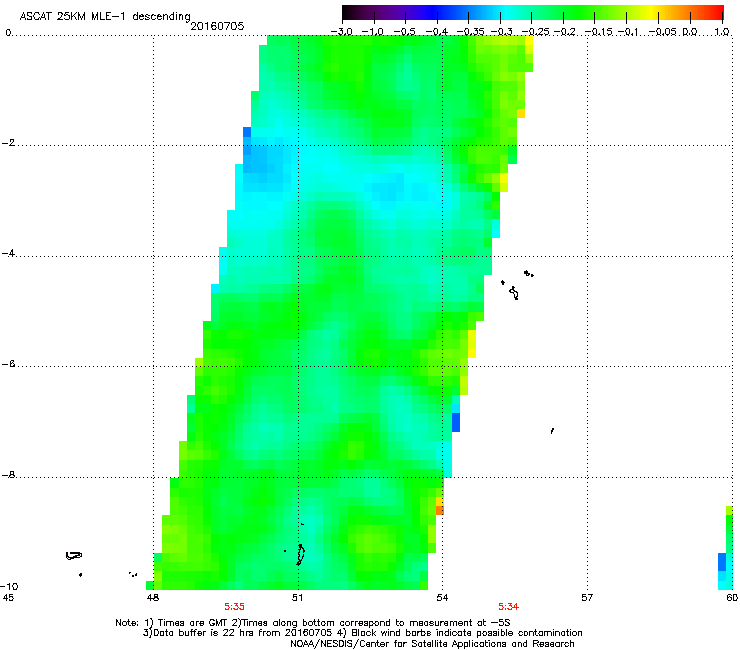Click the island outline at 51E near -9.5
The height and width of the screenshot is (650, 740).
(x=300, y=554)
